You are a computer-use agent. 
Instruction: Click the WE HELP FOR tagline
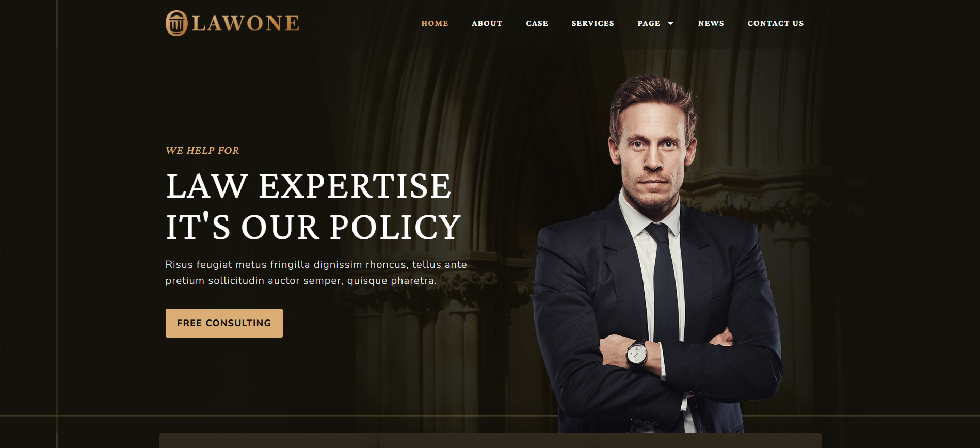202,150
